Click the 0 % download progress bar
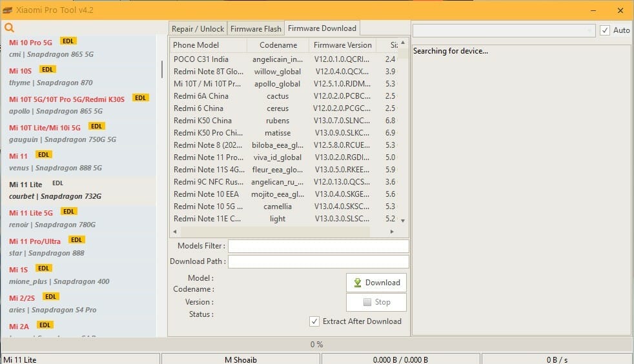Image resolution: width=634 pixels, height=364 pixels. tap(316, 344)
